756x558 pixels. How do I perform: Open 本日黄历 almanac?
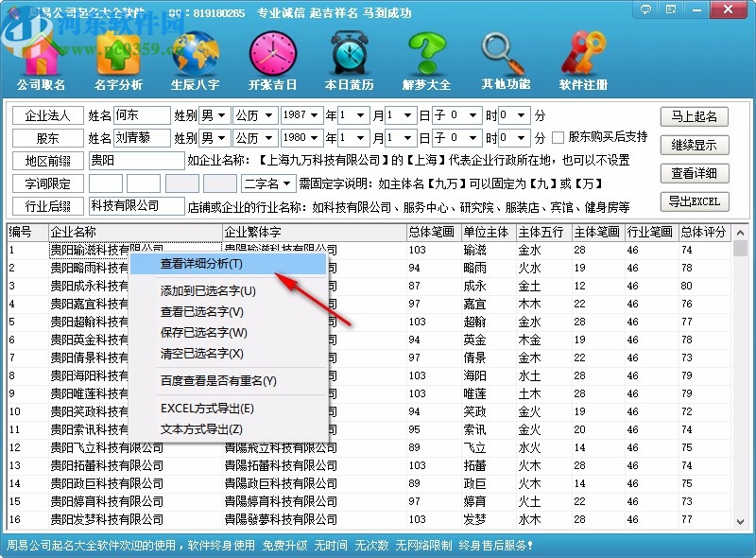click(348, 57)
